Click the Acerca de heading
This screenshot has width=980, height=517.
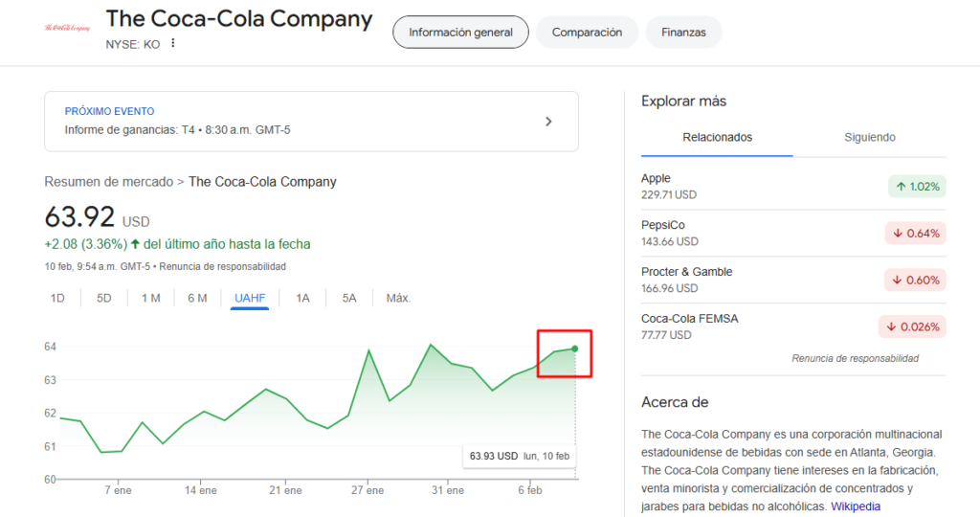click(x=675, y=403)
